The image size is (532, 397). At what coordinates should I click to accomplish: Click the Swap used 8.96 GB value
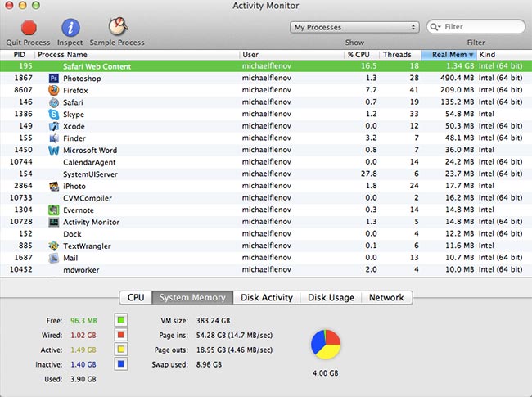(x=209, y=365)
